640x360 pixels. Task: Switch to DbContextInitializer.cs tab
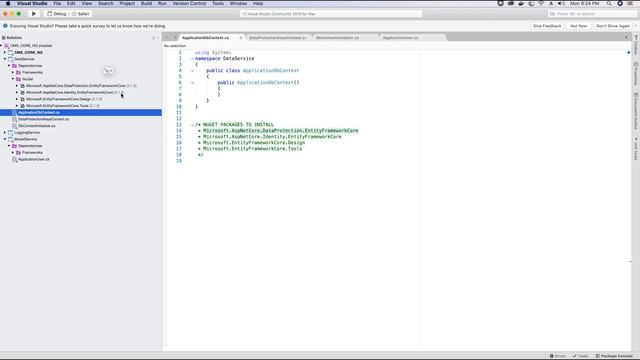coord(337,38)
